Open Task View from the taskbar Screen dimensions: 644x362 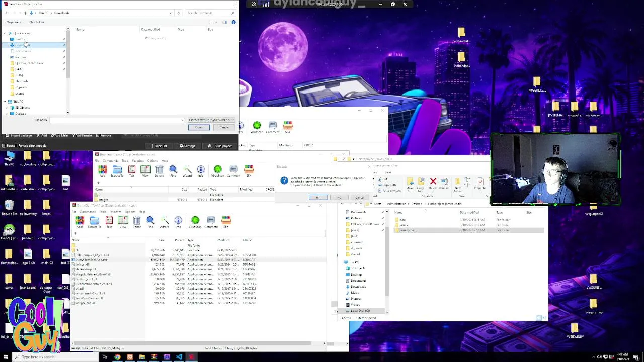(104, 357)
